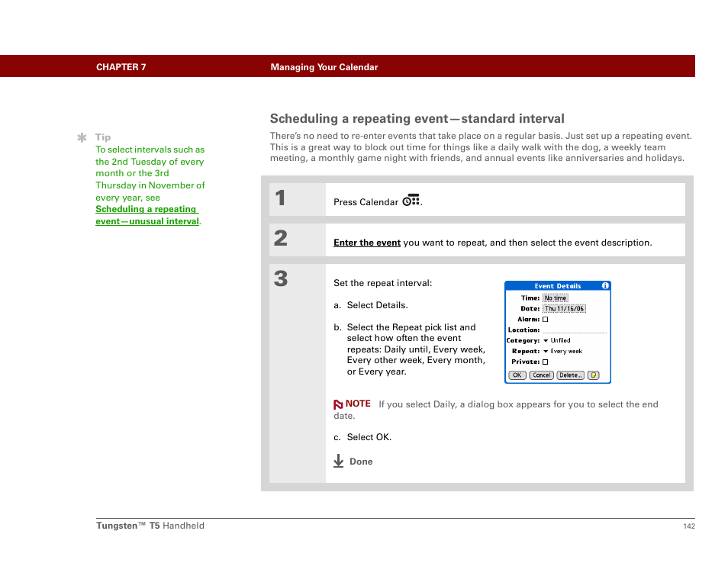Click the 'CHAPTER 7' header text
Screen dimensions: 728x563
[x=121, y=67]
